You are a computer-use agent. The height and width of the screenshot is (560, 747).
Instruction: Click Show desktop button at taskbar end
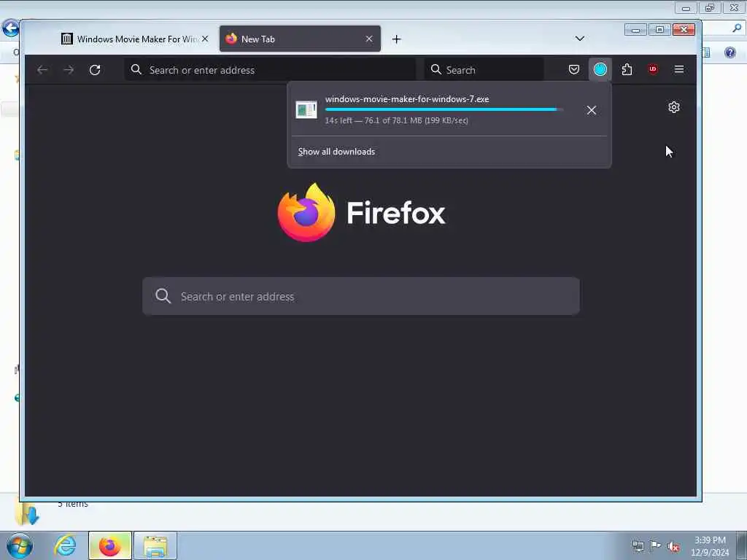tap(742, 545)
